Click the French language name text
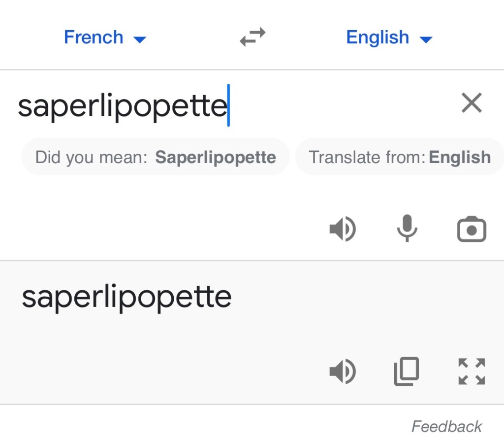The width and height of the screenshot is (504, 440). [x=94, y=37]
